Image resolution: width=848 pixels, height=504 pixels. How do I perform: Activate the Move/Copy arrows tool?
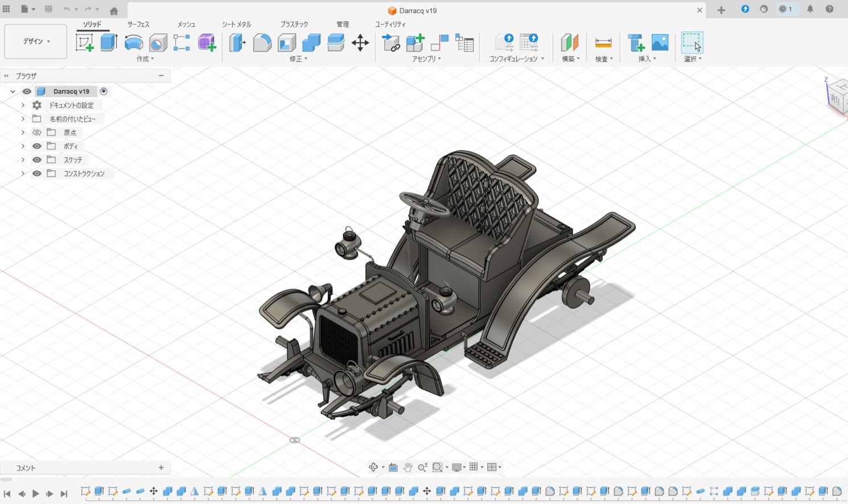[360, 43]
